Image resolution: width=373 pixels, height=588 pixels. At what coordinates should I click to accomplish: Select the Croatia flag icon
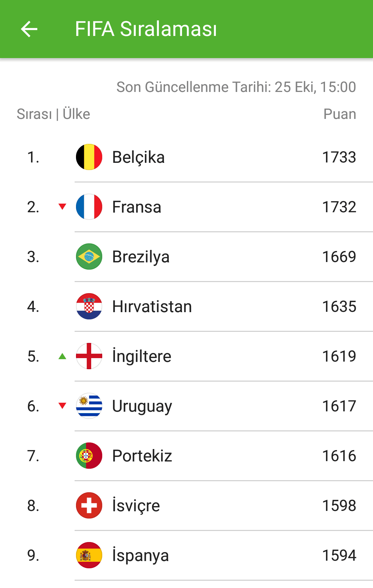(89, 306)
